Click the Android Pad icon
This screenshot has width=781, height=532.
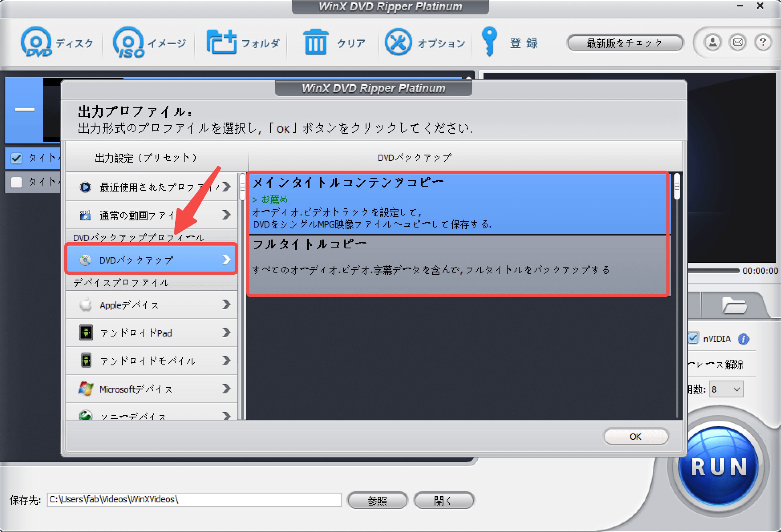[x=86, y=332]
